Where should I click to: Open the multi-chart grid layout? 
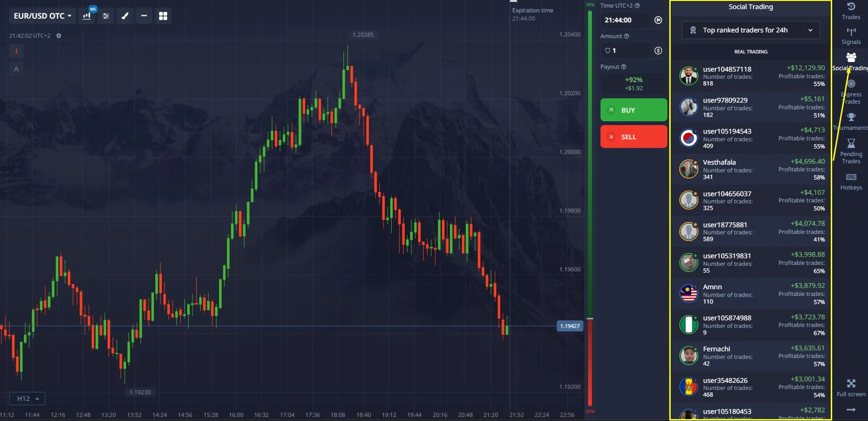pyautogui.click(x=163, y=16)
